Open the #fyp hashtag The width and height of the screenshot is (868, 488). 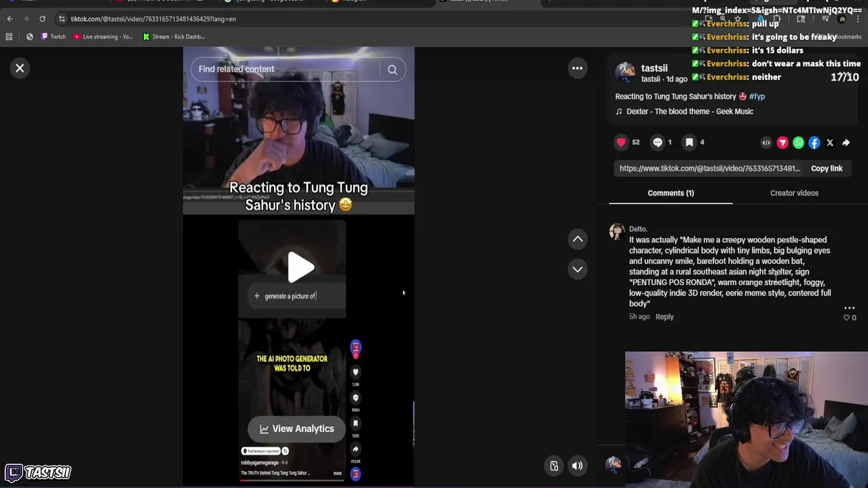click(x=757, y=96)
